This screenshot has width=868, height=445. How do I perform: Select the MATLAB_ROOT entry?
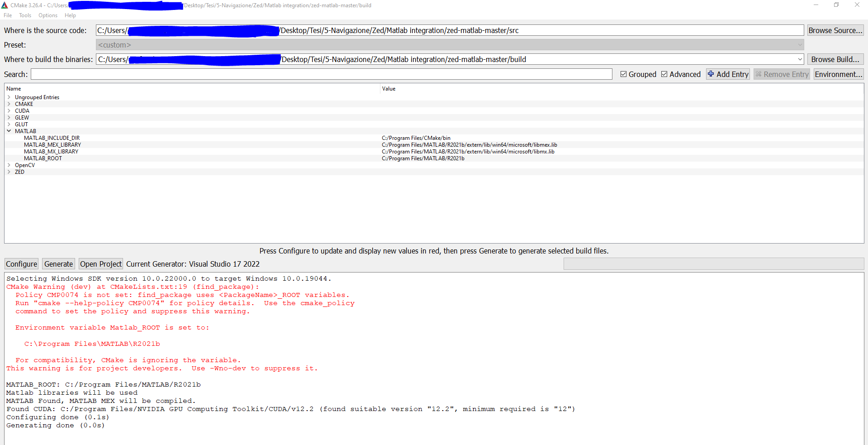coord(43,158)
